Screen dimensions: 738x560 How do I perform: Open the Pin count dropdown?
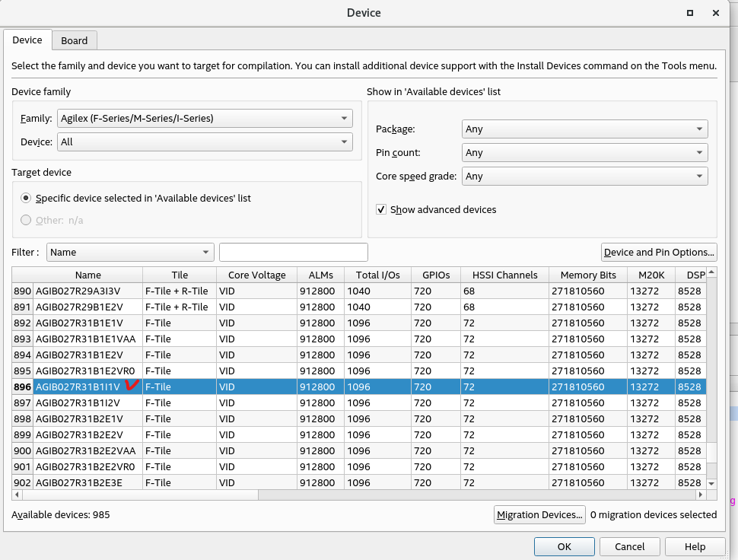[584, 153]
